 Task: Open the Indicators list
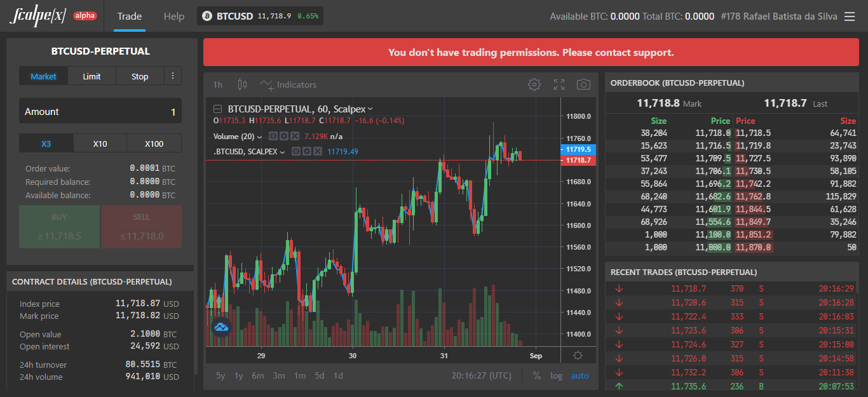[288, 84]
